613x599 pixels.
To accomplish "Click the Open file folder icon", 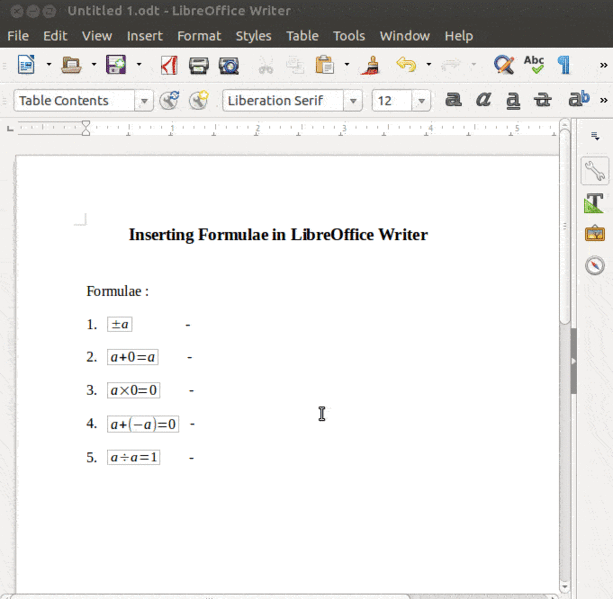I will tap(71, 65).
